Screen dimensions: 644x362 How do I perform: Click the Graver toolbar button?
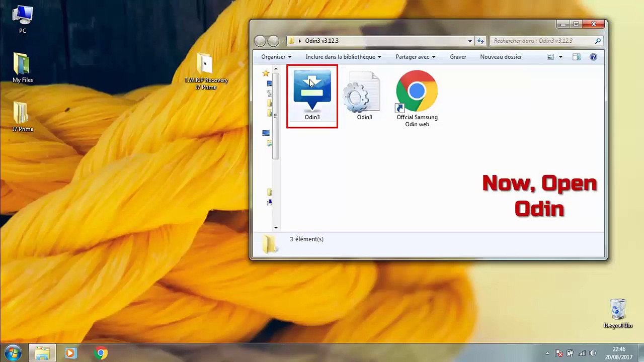[x=458, y=57]
